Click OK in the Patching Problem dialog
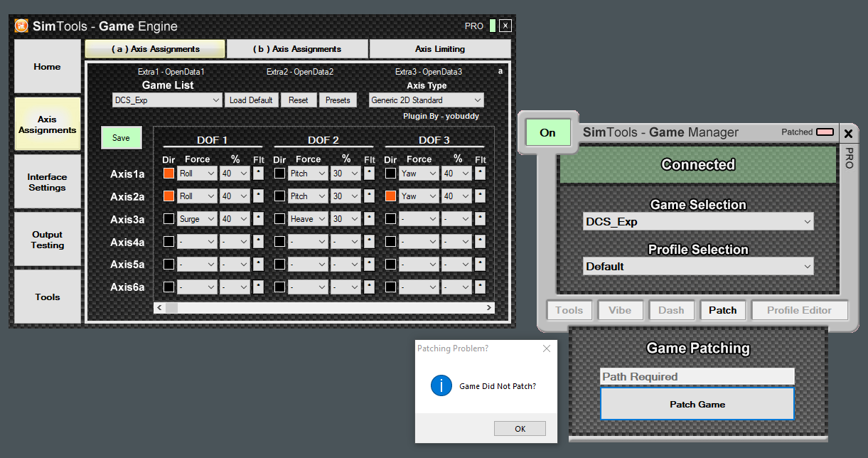Viewport: 868px width, 458px height. [x=520, y=428]
